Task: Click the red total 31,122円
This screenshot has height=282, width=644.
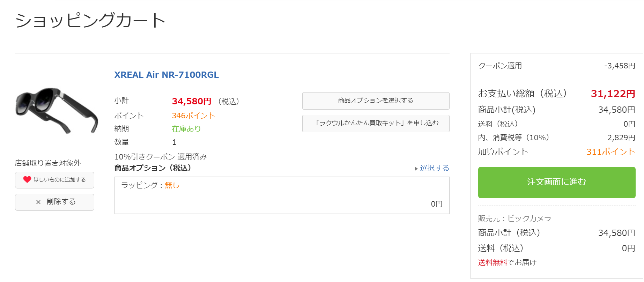Action: click(613, 94)
